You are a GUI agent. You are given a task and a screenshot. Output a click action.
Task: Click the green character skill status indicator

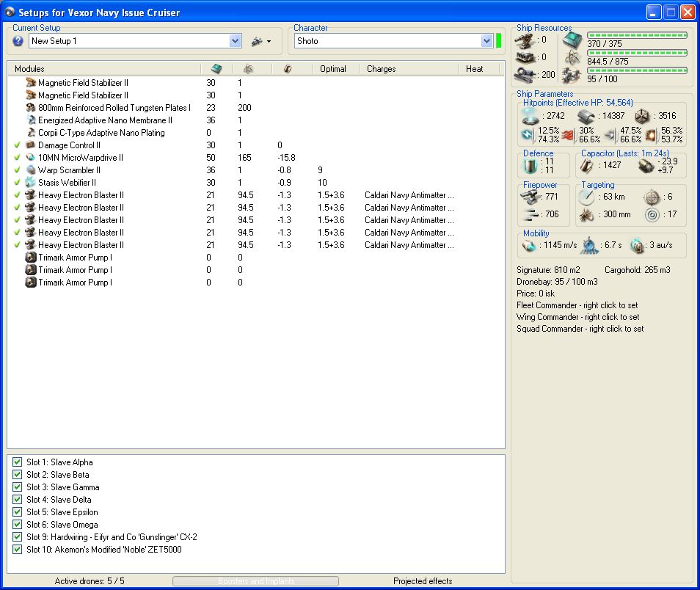(499, 40)
